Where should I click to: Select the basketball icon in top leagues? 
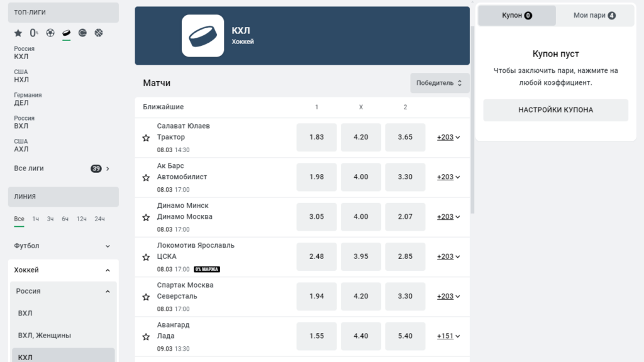point(99,33)
